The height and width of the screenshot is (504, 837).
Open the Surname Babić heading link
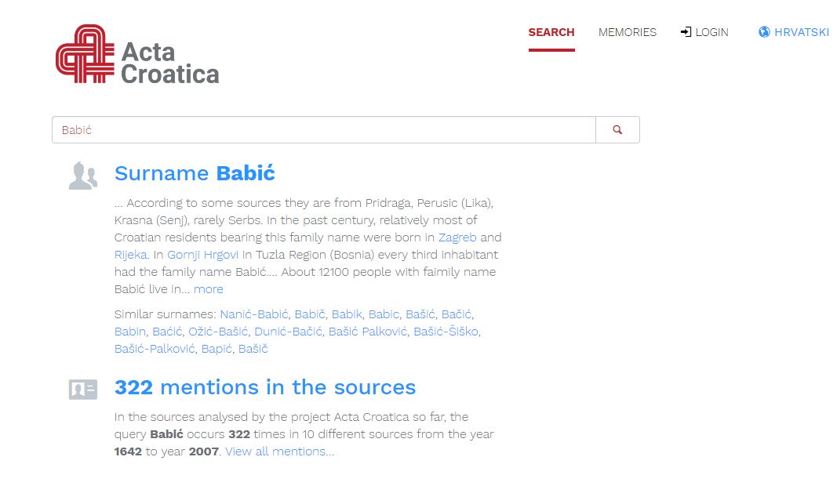(x=195, y=173)
